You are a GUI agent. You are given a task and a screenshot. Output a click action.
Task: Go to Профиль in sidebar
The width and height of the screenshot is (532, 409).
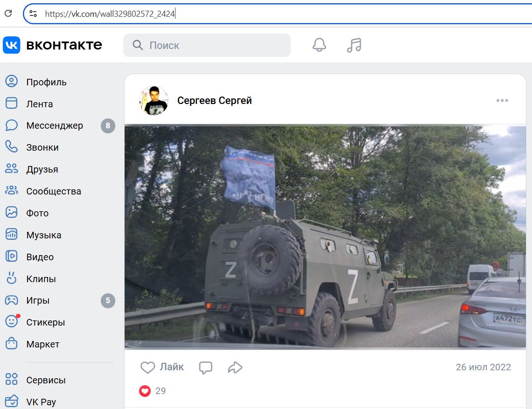[x=46, y=82]
